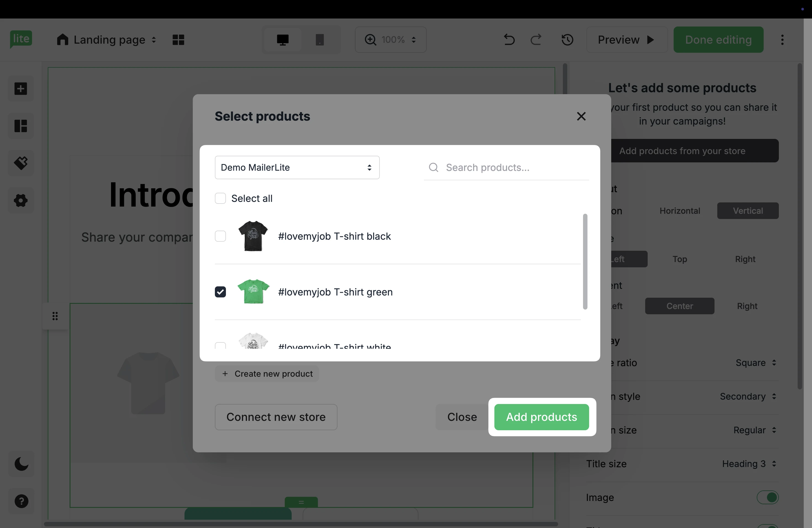Open the Demo MailerLite store dropdown
Screen dimensions: 812x528
pyautogui.click(x=297, y=167)
